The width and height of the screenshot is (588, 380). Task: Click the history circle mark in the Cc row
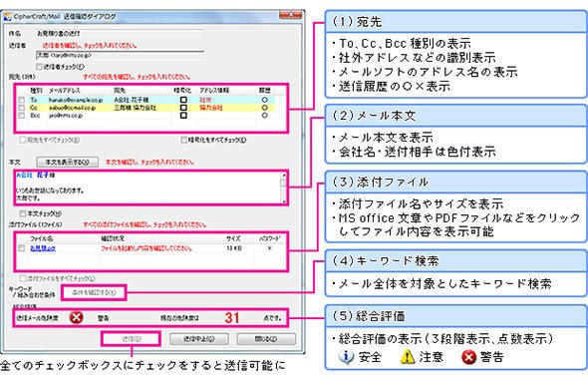tap(264, 108)
